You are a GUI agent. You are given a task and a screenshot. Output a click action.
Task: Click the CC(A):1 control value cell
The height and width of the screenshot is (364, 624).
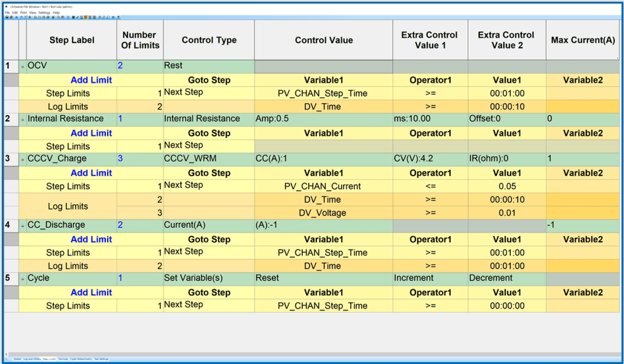tap(323, 159)
